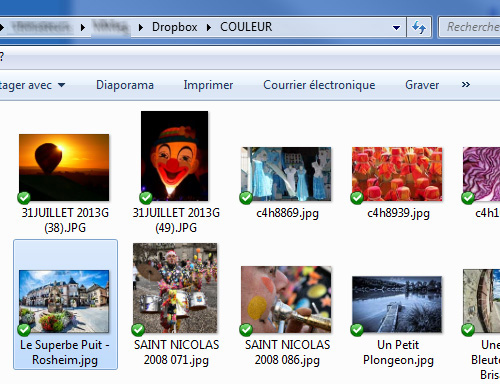Viewport: 500px width, 384px height.
Task: Click file name 'SAINT NICOLAS 2008 086.jpg'
Action: (287, 352)
